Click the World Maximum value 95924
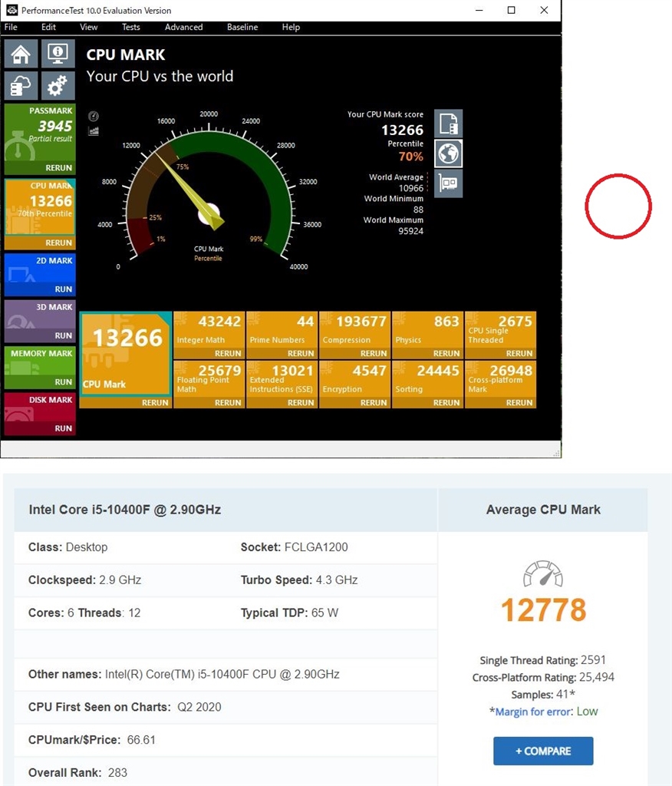Viewport: 672px width, 786px height. pos(411,231)
